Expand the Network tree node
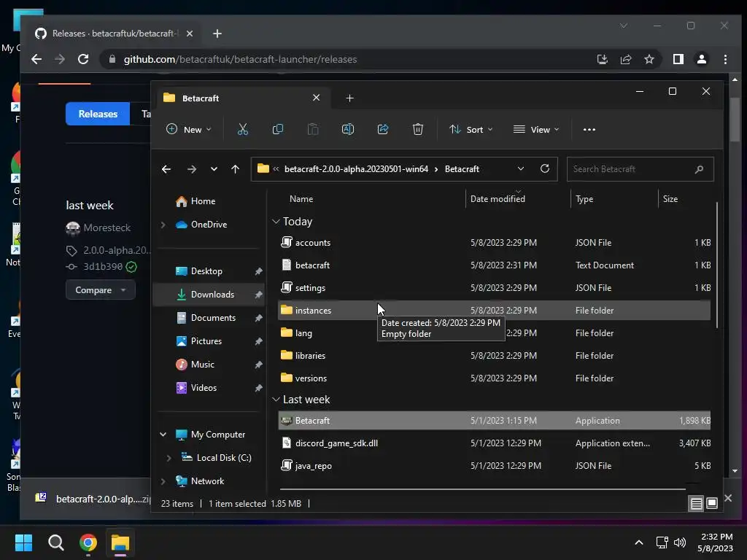The image size is (747, 560). tap(163, 481)
